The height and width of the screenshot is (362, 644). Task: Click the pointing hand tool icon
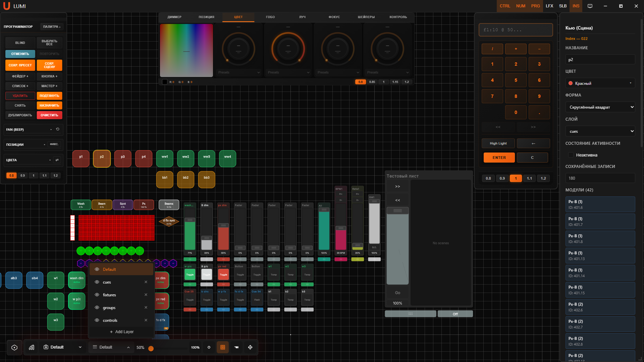pyautogui.click(x=236, y=347)
